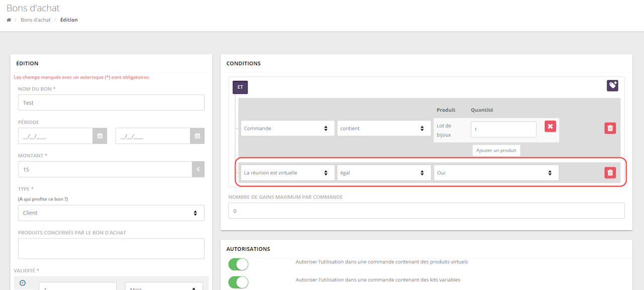This screenshot has width=644, height=290.
Task: Expand the Oui value dropdown
Action: 496,173
